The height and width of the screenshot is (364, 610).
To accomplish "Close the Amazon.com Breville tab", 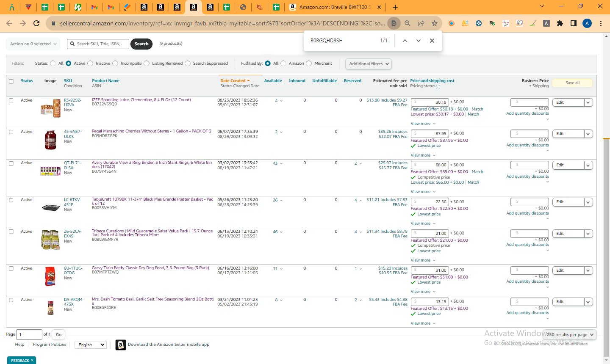I will (379, 7).
